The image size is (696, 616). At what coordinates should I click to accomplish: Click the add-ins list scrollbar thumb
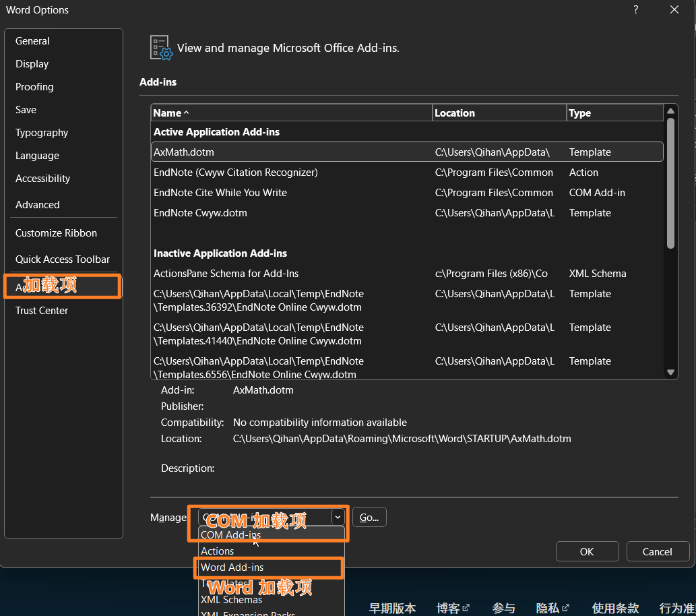coord(670,183)
